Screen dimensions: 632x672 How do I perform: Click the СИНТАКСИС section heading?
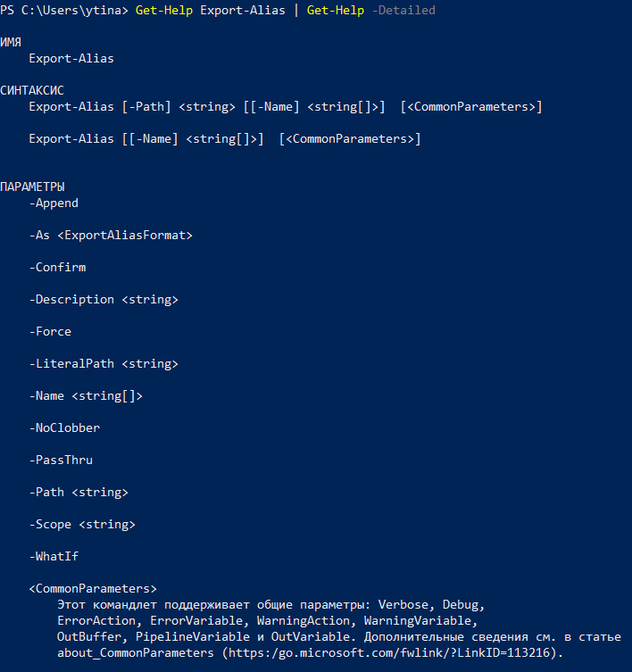coord(32,90)
